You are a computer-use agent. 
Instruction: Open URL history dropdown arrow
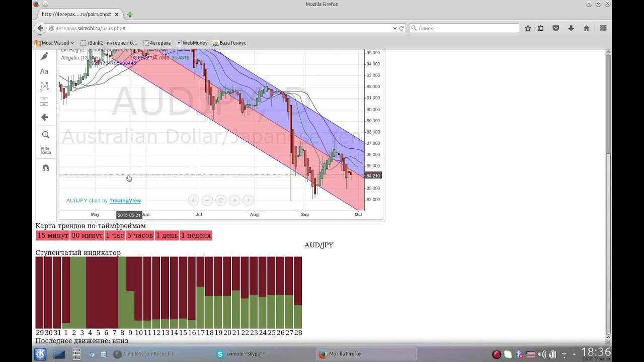click(x=394, y=28)
